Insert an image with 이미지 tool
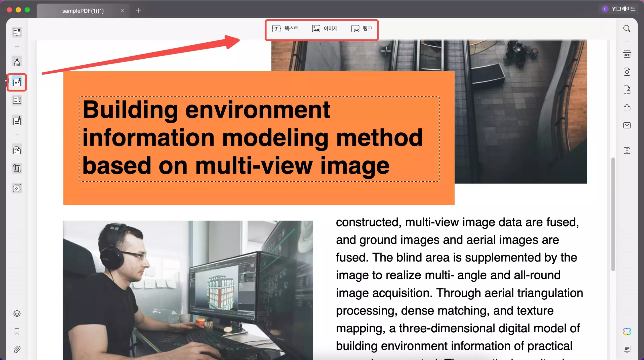This screenshot has height=360, width=644. click(x=325, y=29)
